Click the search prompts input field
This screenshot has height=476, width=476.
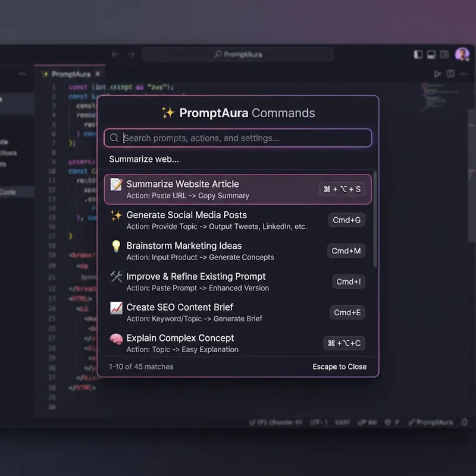(x=237, y=138)
